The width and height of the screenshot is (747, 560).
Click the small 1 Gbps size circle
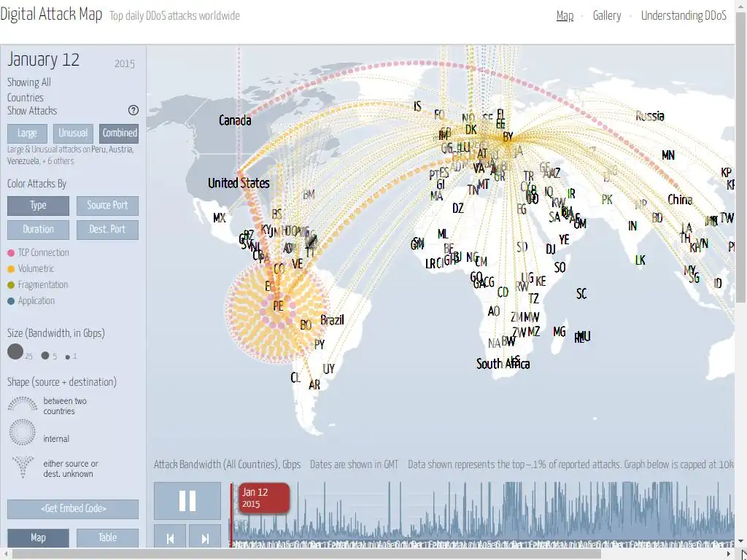click(67, 357)
